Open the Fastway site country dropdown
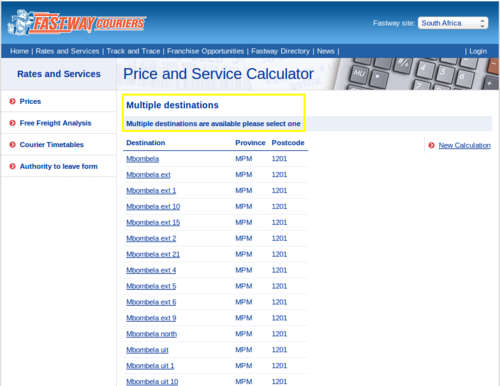 [x=453, y=23]
